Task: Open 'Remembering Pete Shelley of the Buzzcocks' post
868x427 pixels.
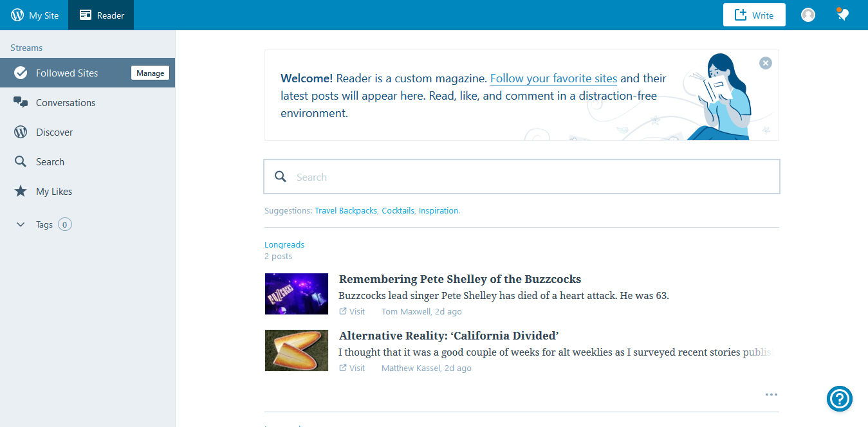Action: (x=460, y=279)
